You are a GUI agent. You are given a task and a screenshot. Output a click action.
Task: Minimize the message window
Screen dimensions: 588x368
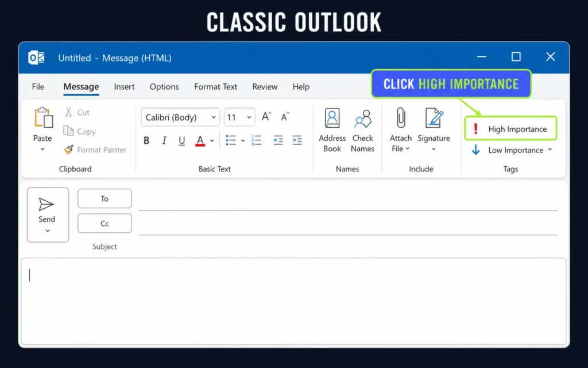point(482,57)
